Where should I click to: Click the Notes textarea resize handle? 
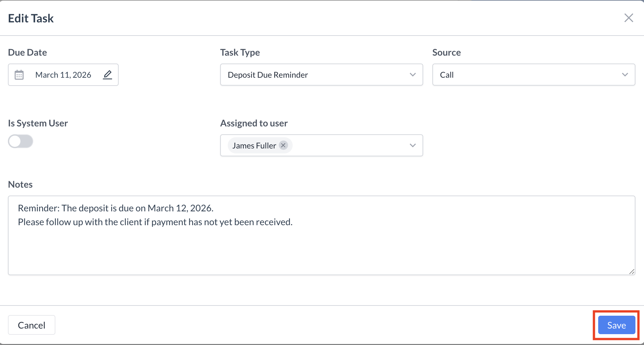coord(631,272)
